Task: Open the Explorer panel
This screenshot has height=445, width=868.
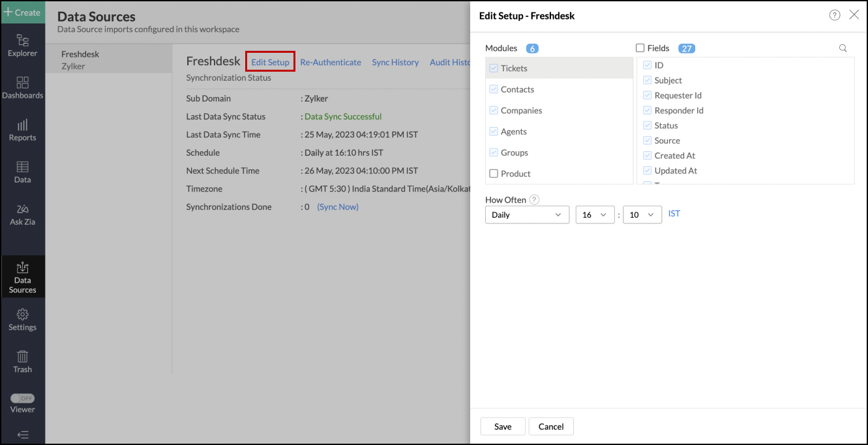Action: tap(23, 46)
